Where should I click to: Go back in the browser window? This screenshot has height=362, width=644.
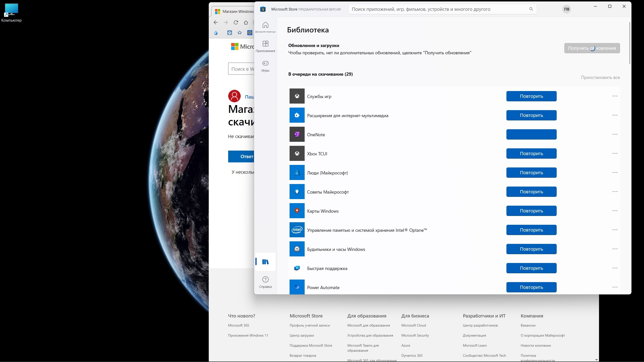[x=216, y=22]
